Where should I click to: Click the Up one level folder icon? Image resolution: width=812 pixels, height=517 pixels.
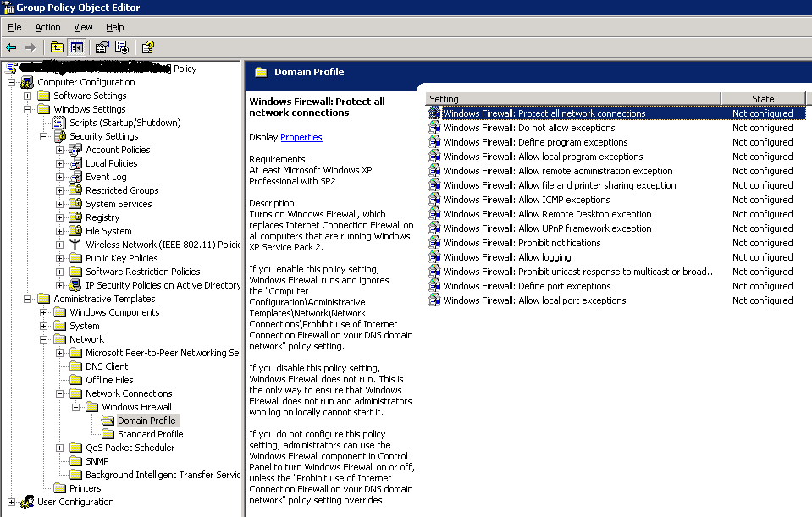click(x=57, y=47)
